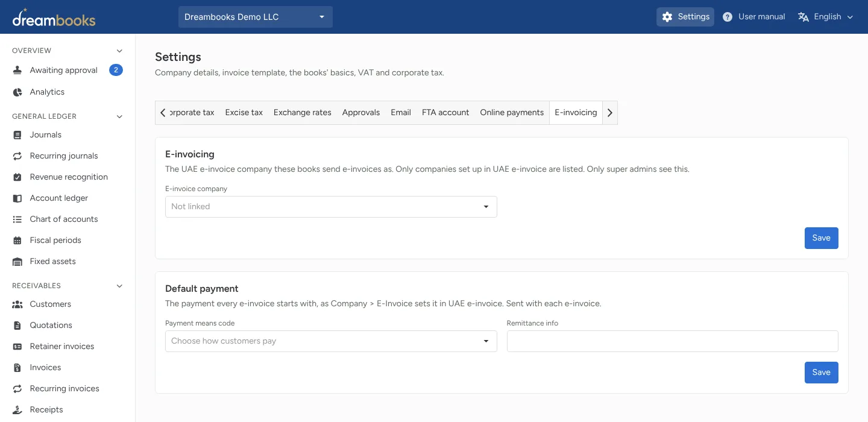Click the Account ledger icon

17,198
